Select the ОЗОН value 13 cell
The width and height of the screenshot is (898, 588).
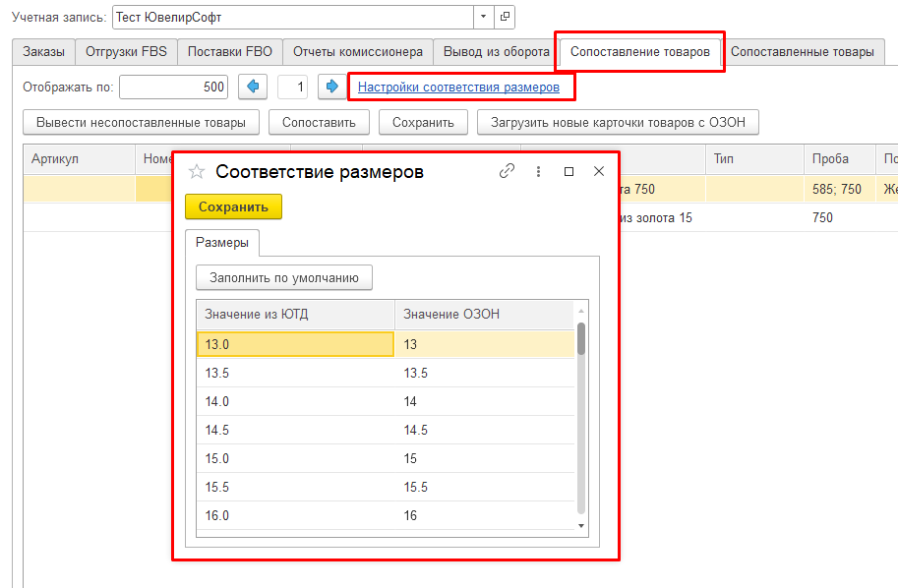(x=485, y=344)
